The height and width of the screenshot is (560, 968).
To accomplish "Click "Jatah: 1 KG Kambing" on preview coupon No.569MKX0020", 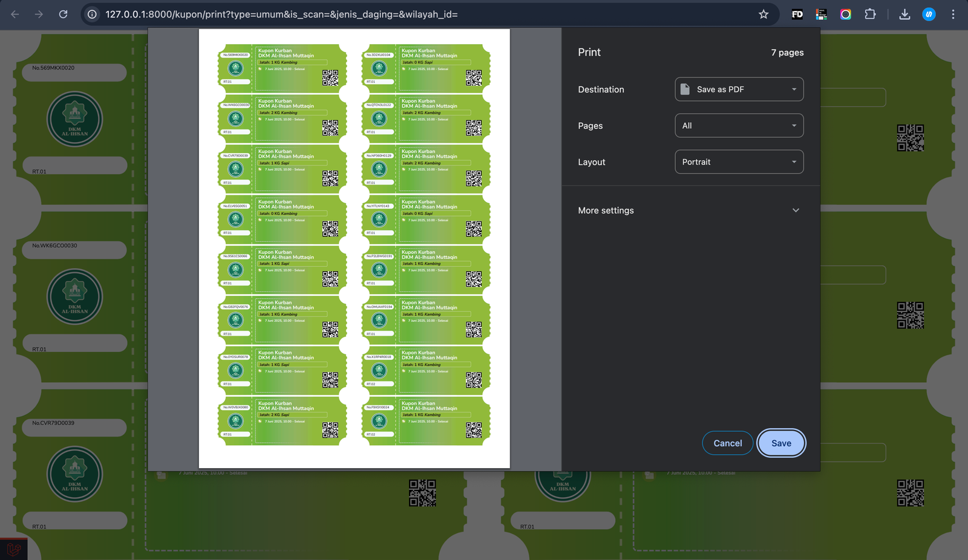I will 278,62.
